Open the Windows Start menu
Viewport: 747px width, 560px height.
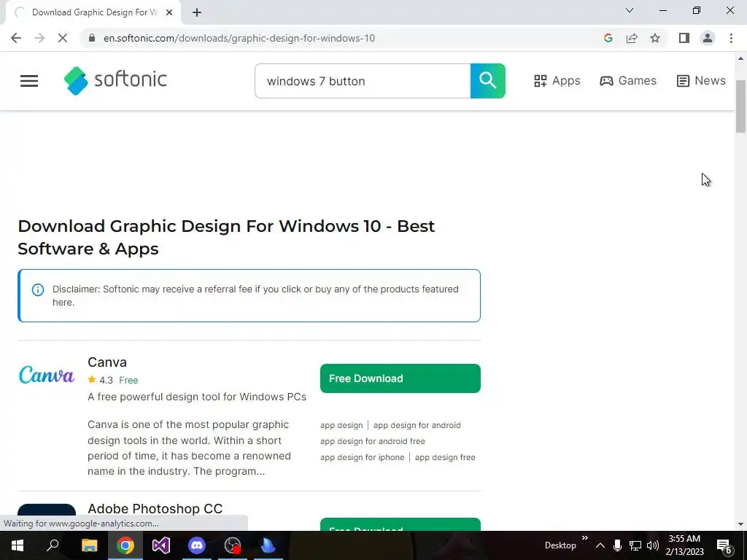18,545
